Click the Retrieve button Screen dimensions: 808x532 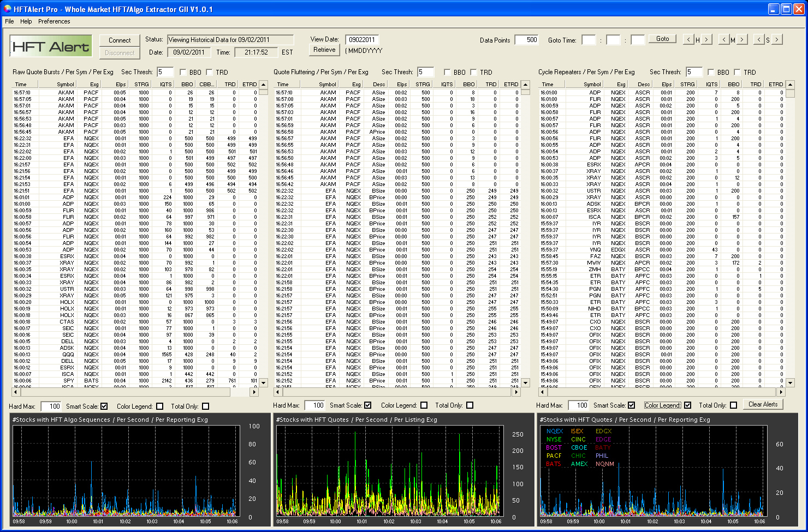(x=324, y=50)
